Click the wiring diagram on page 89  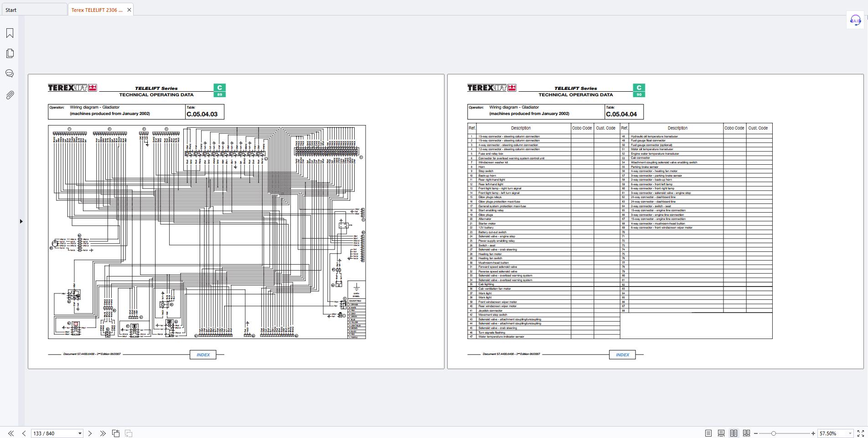pos(207,232)
